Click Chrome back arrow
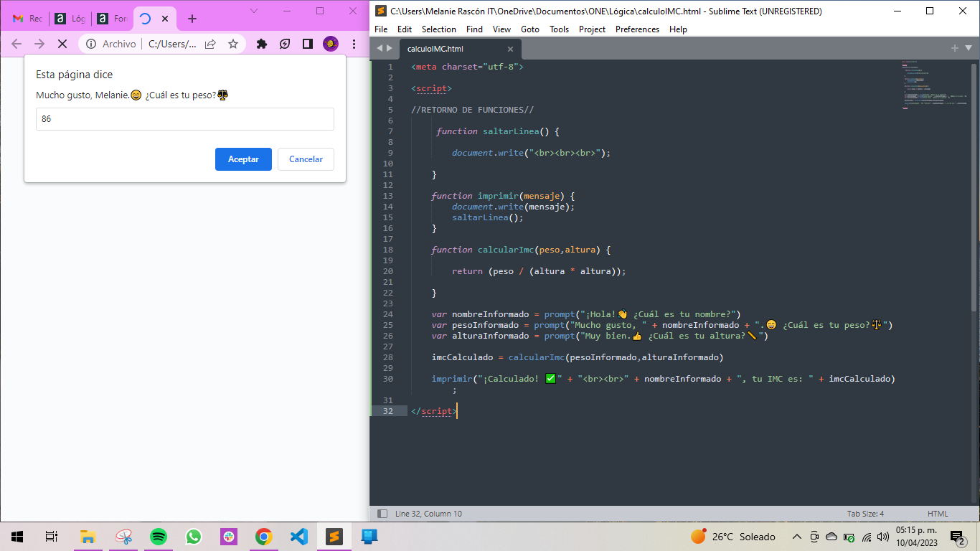Screen dimensions: 980x551 point(17,44)
